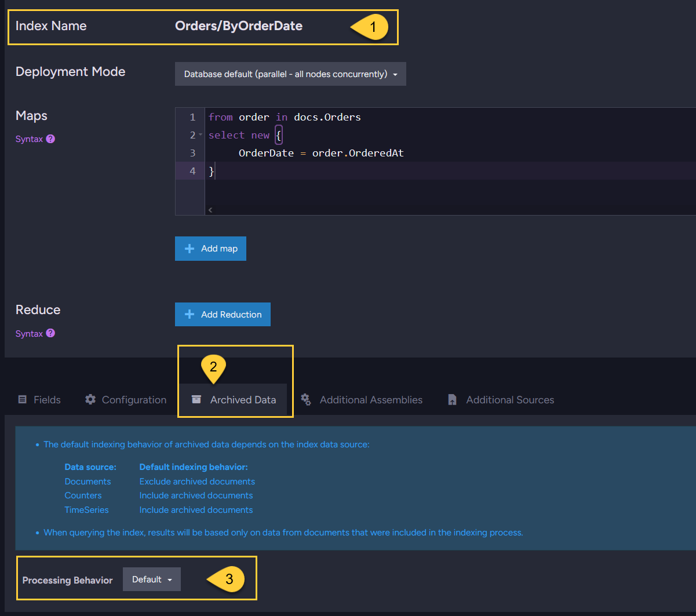Open the Additional Assemblies tab

pyautogui.click(x=362, y=400)
